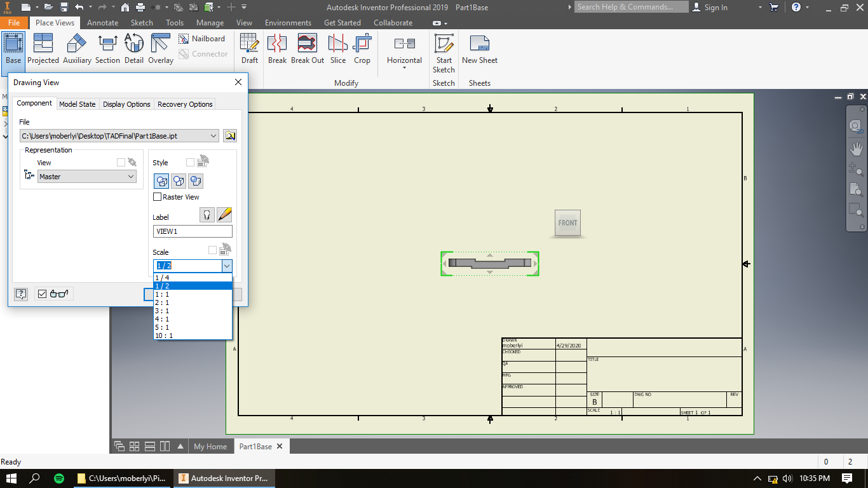Click the VIEW1 label input field
This screenshot has width=868, height=488.
[193, 231]
